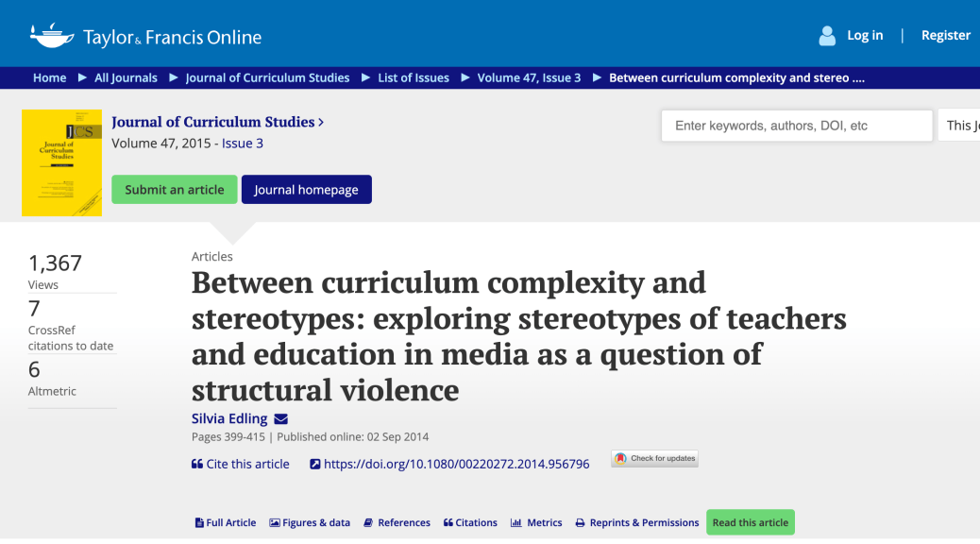Navigate to All Journals breadcrumb
980x544 pixels.
[126, 77]
